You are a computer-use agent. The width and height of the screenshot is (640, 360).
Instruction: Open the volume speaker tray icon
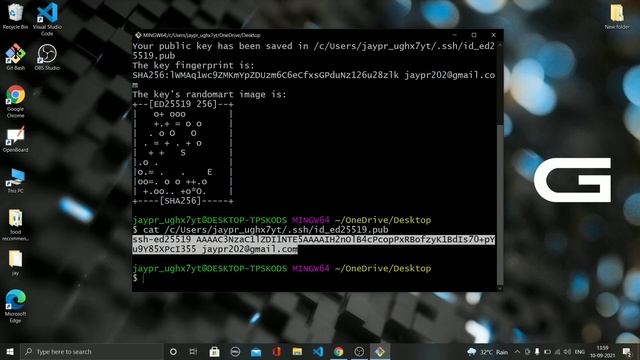point(567,352)
